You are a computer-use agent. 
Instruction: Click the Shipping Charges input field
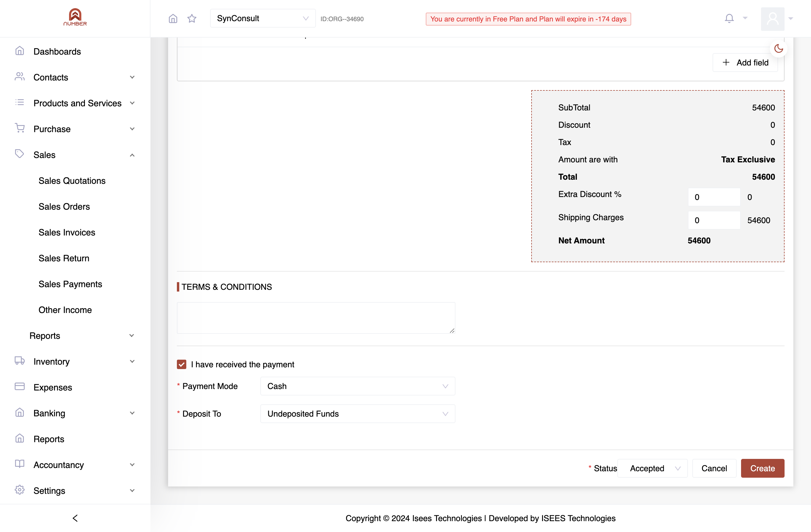(714, 220)
